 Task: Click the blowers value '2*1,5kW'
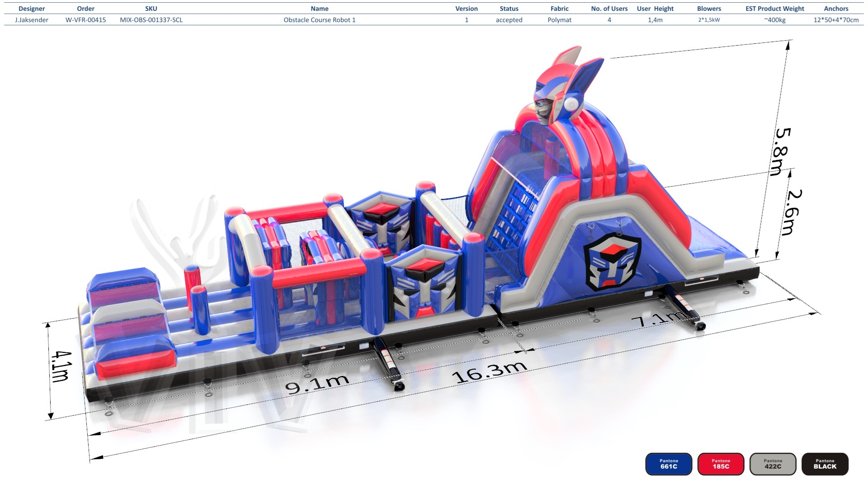[x=709, y=20]
